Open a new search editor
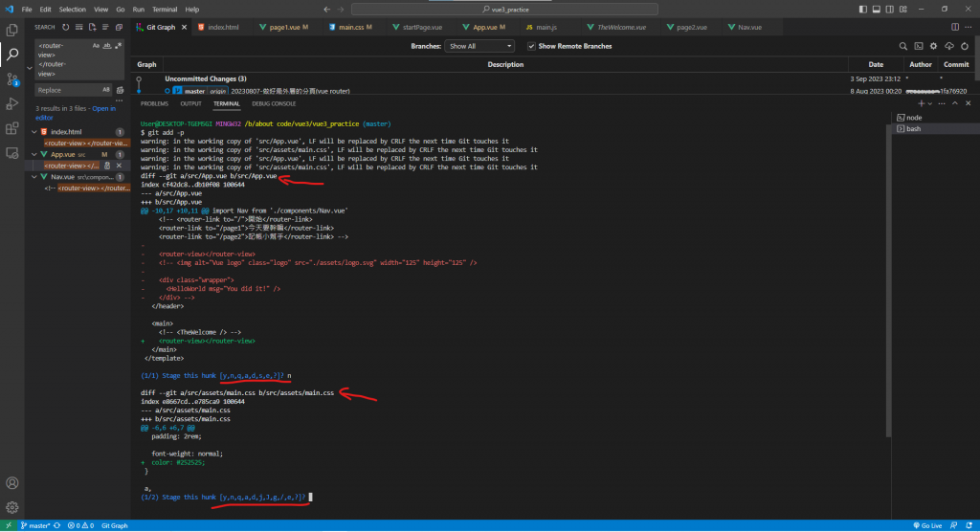Screen dimensions: 980x532 pos(93,28)
